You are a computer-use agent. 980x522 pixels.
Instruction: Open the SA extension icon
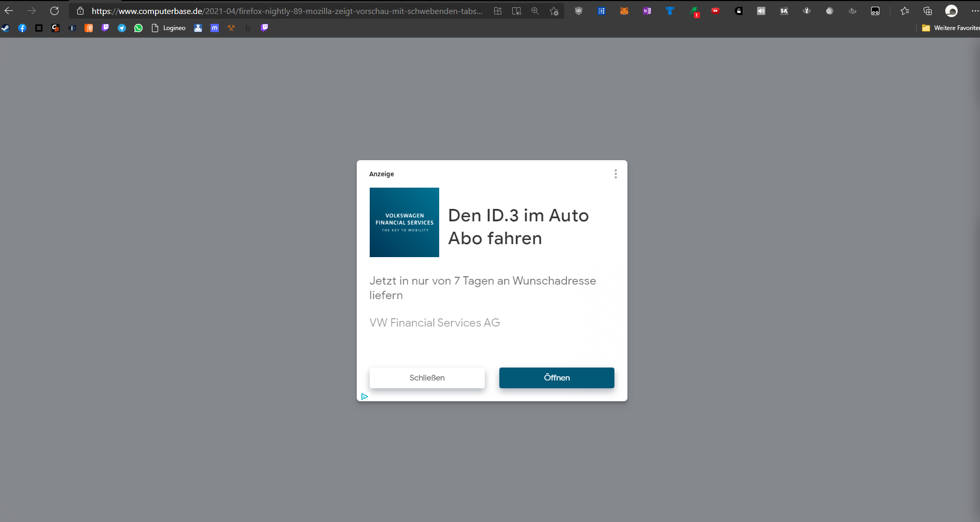point(784,11)
